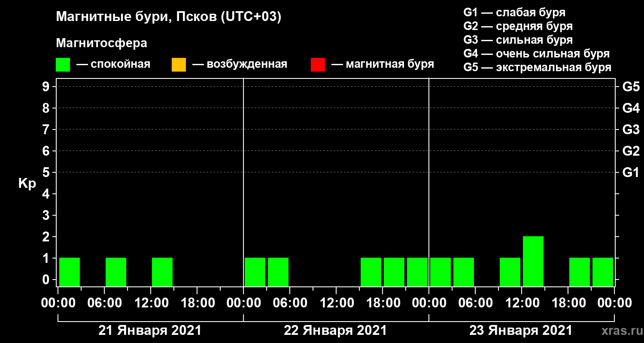Click the orange 'возбужденная' legend swatch
Viewport: 644px width, 343px height.
179,65
